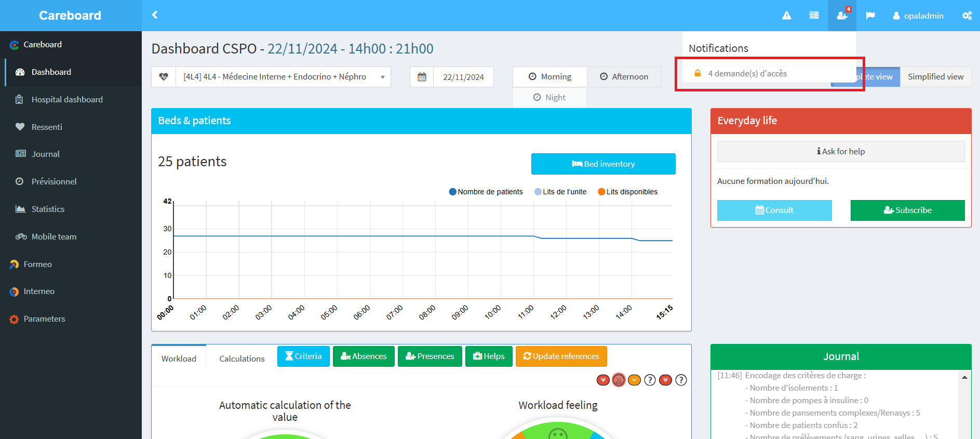980x439 pixels.
Task: Switch to the Calculations tab
Action: coord(242,358)
